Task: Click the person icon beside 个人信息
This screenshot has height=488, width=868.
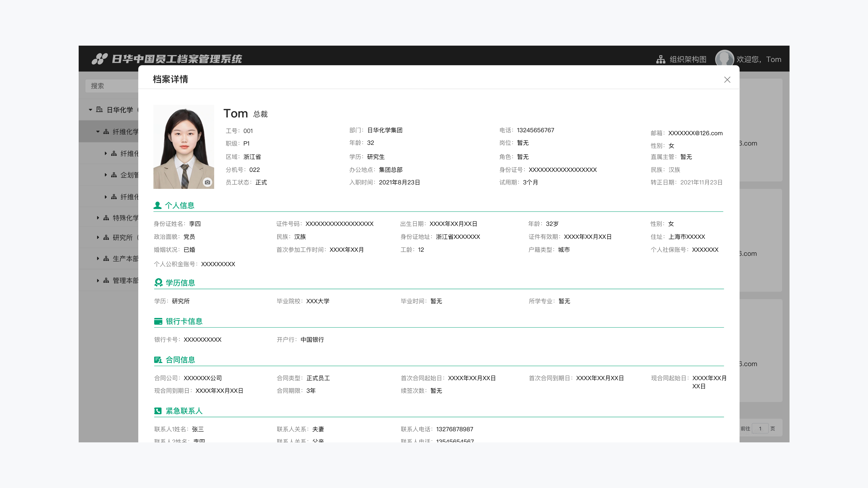Action: coord(157,205)
